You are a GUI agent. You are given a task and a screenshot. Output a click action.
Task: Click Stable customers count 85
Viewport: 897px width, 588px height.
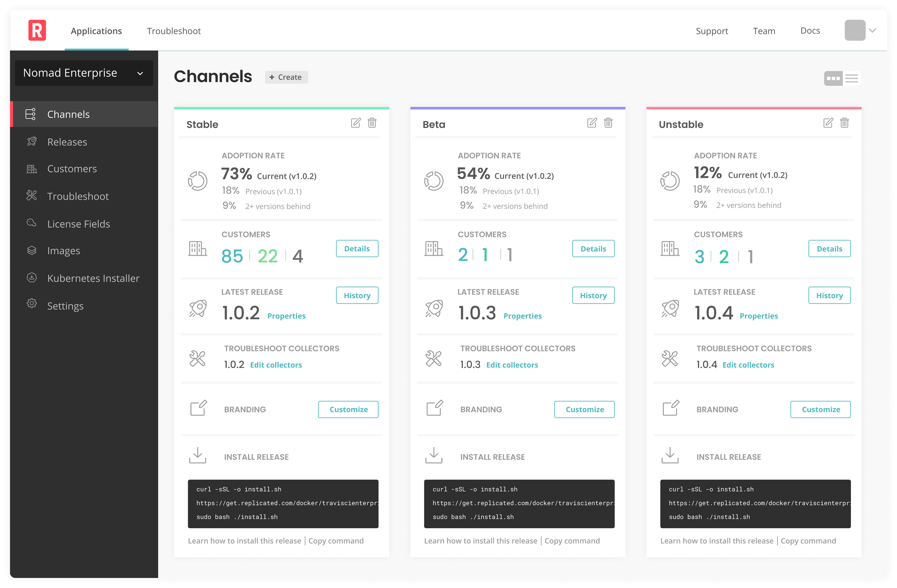(x=232, y=256)
